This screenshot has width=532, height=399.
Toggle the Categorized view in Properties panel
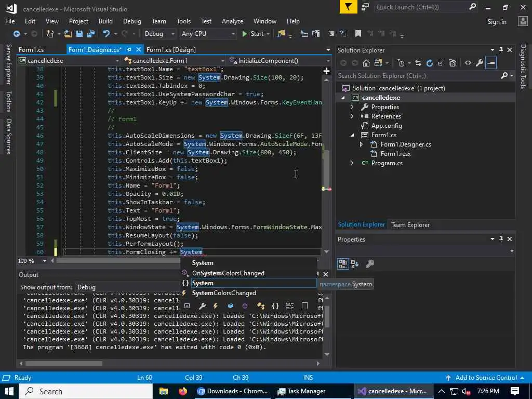[343, 263]
